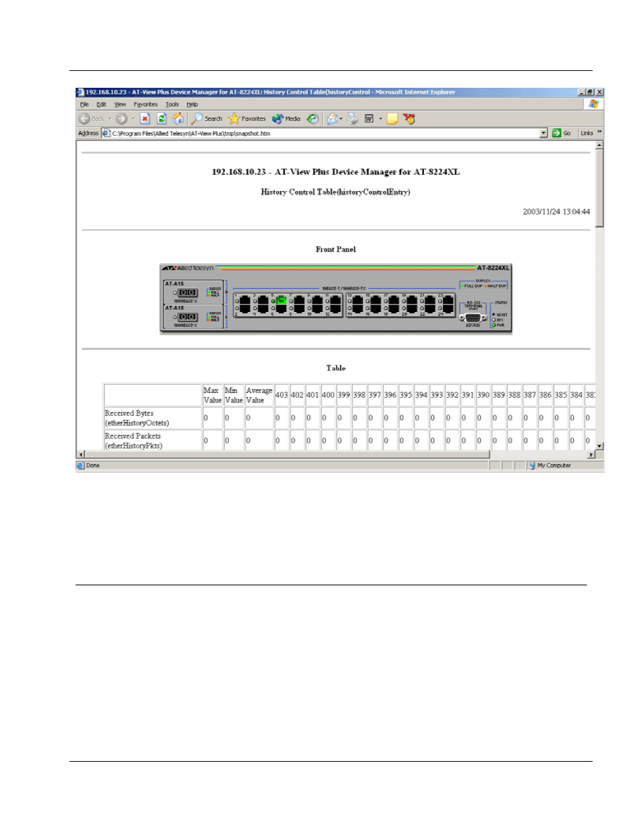This screenshot has height=834, width=644.
Task: Click the AT-8224XL model label
Action: (493, 268)
